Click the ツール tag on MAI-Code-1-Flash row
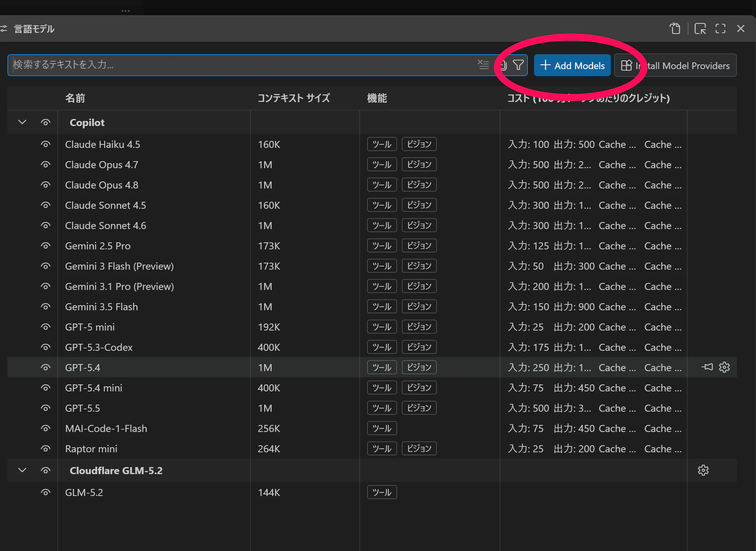756x551 pixels. pos(382,428)
